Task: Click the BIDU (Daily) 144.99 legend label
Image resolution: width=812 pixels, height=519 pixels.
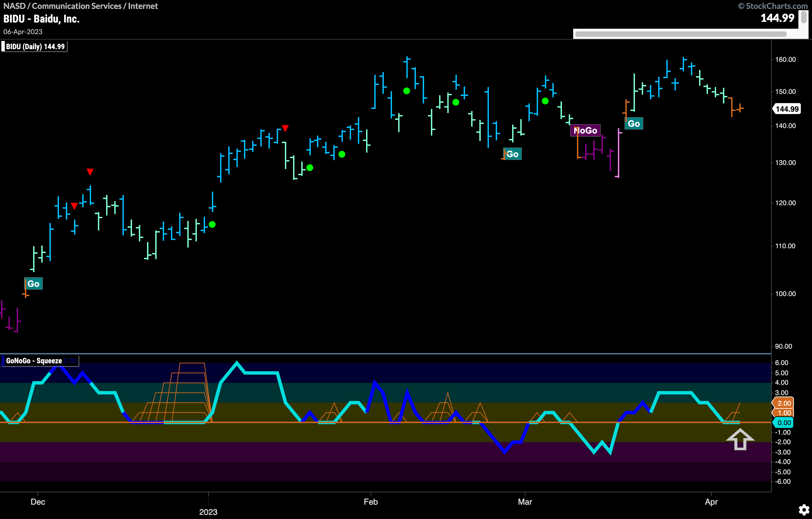Action: click(35, 46)
